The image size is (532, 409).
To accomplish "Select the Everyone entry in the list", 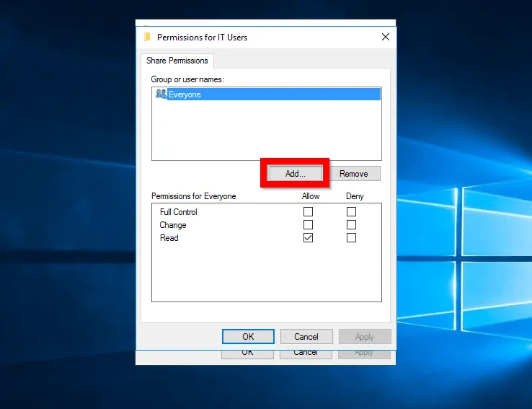I will [185, 94].
